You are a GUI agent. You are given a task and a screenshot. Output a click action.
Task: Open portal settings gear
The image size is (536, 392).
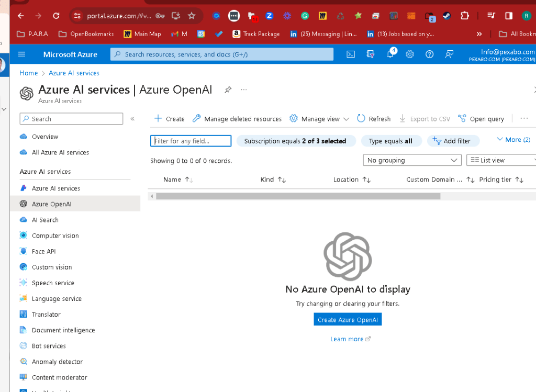click(410, 54)
